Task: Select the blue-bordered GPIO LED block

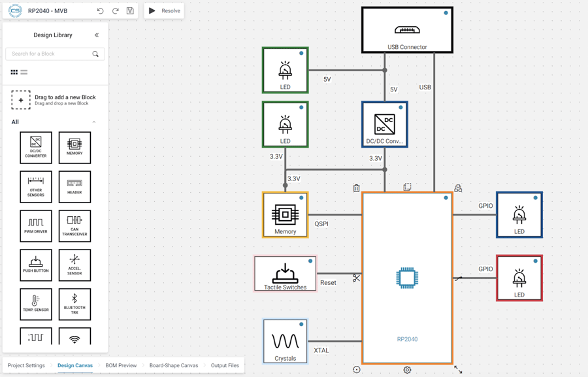Action: point(519,215)
